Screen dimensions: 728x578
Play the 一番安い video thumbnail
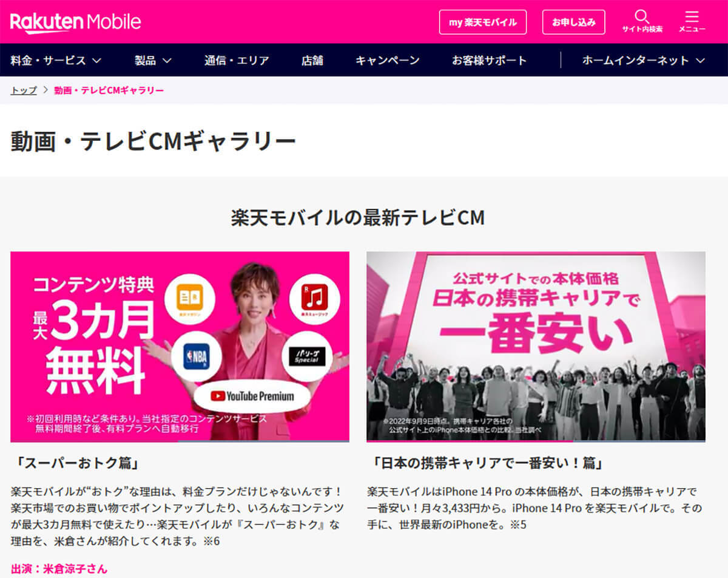click(536, 347)
